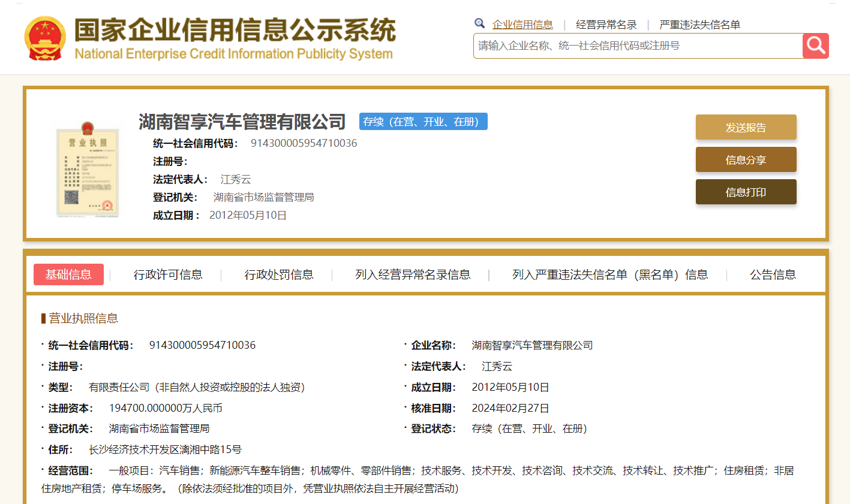
Task: Click the 登记状态 value in license section
Action: (x=529, y=428)
